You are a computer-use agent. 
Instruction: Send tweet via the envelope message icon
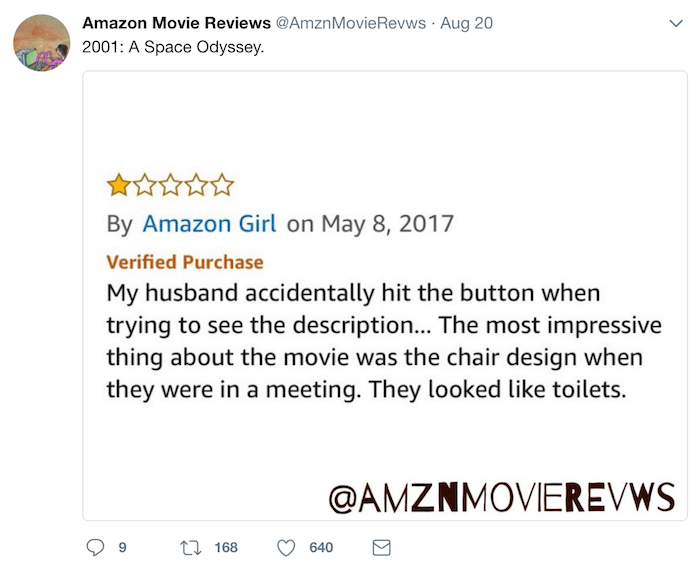coord(382,548)
